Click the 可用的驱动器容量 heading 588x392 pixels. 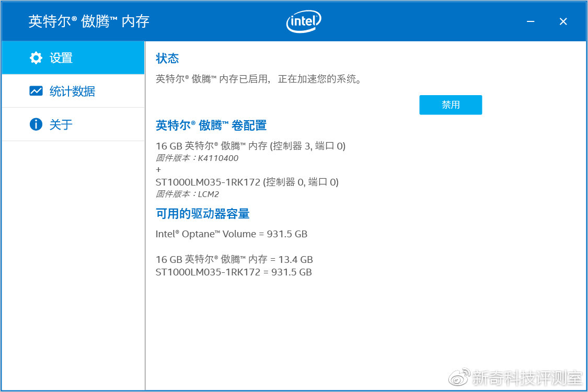pyautogui.click(x=202, y=214)
